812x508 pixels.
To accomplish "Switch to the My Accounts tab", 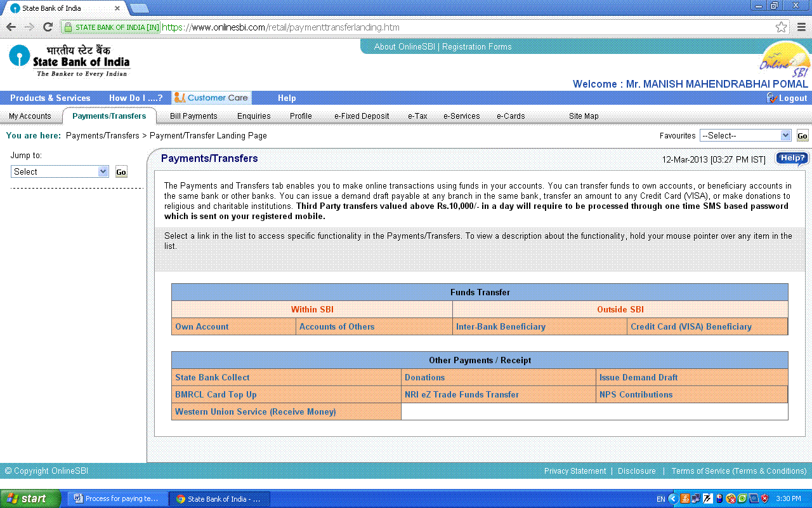I will 30,116.
